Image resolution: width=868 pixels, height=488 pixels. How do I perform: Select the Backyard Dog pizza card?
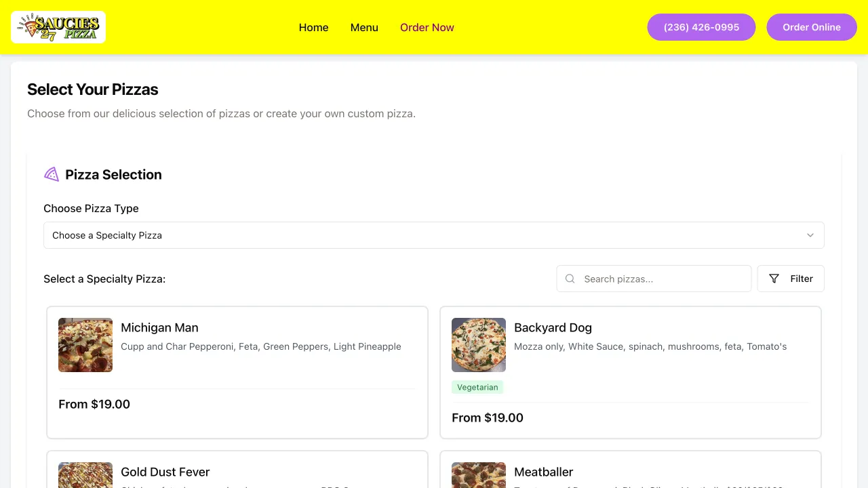pyautogui.click(x=631, y=372)
